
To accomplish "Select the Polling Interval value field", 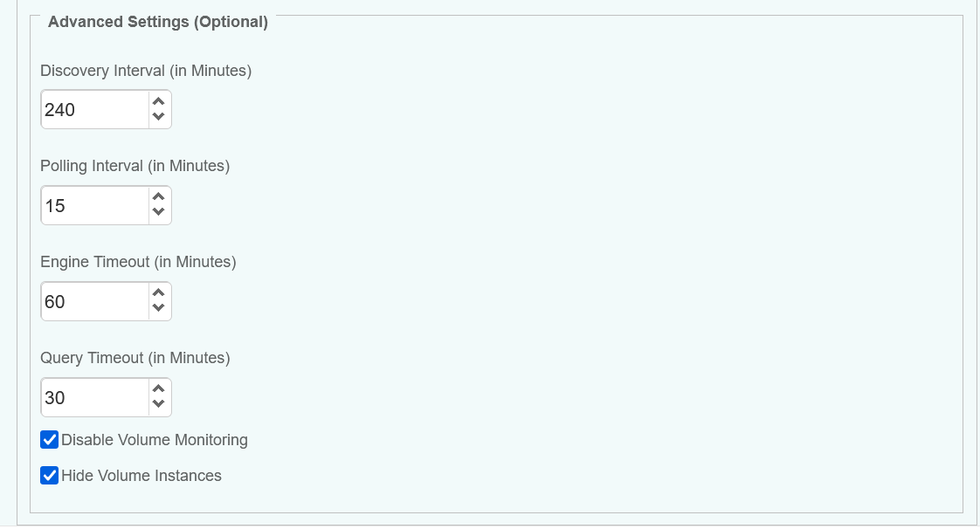I will point(94,205).
